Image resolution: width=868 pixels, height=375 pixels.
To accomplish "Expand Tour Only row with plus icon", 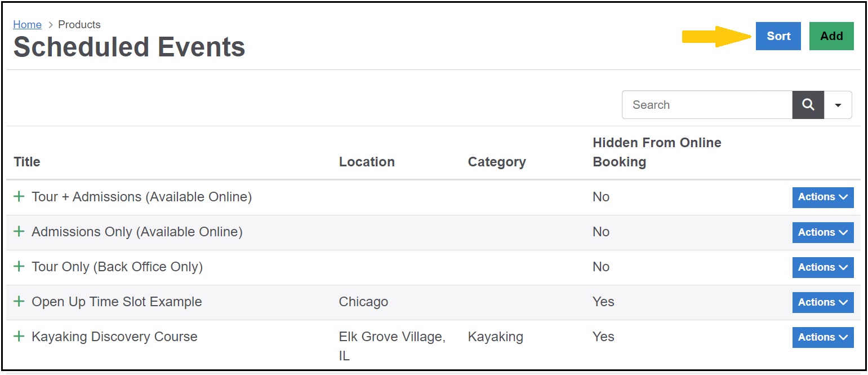I will pos(19,266).
